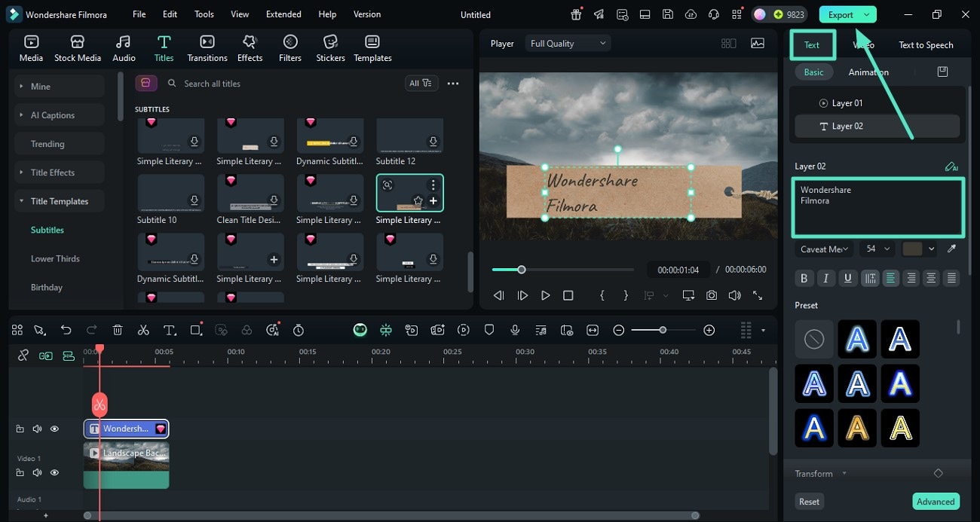Viewport: 980px width, 522px height.
Task: Click the player fullscreen expand icon
Action: 758,295
